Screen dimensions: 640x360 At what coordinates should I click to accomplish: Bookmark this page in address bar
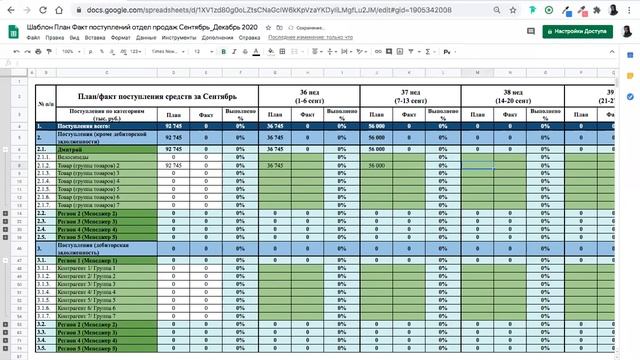[513, 10]
